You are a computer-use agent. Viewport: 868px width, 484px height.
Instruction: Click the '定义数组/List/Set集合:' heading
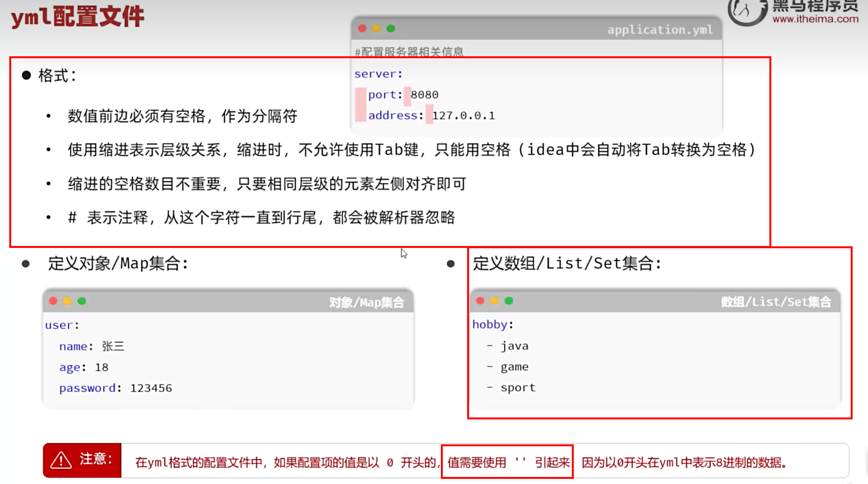(567, 264)
